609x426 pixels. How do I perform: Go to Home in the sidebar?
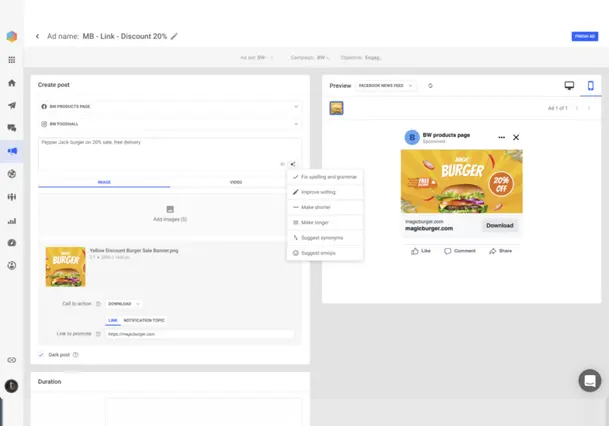click(x=12, y=83)
